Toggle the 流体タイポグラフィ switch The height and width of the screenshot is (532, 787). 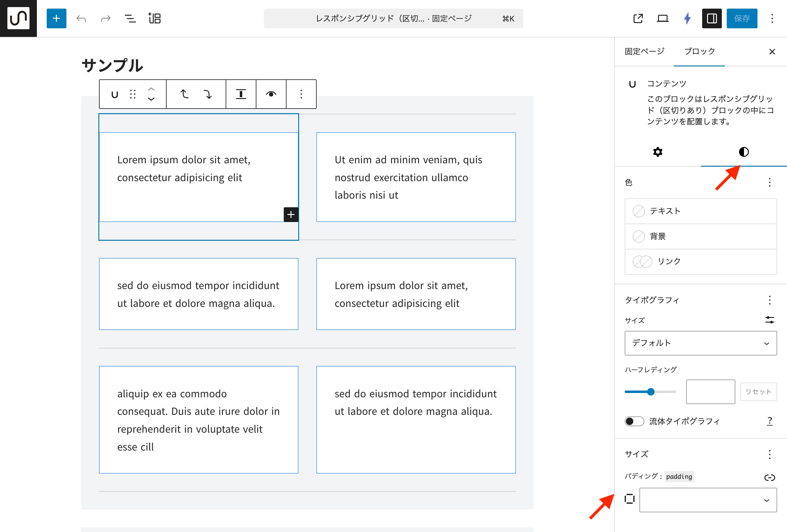[634, 421]
